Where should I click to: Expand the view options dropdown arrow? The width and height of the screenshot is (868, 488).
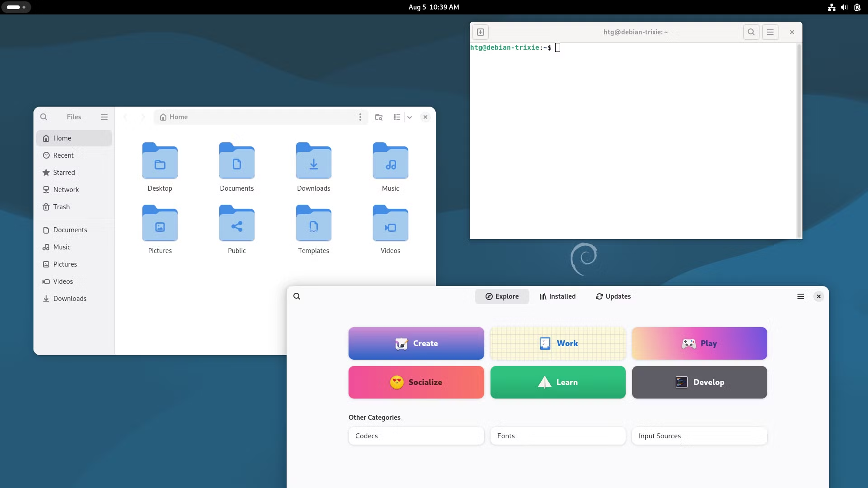point(410,117)
